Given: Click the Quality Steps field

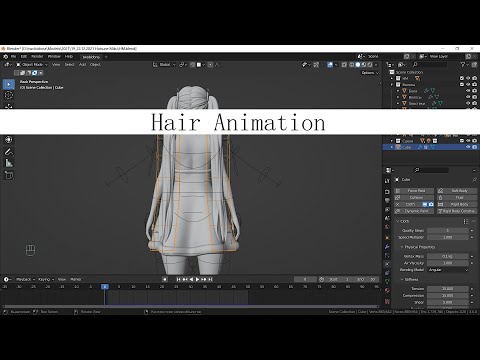Looking at the screenshot, I should [x=448, y=231].
